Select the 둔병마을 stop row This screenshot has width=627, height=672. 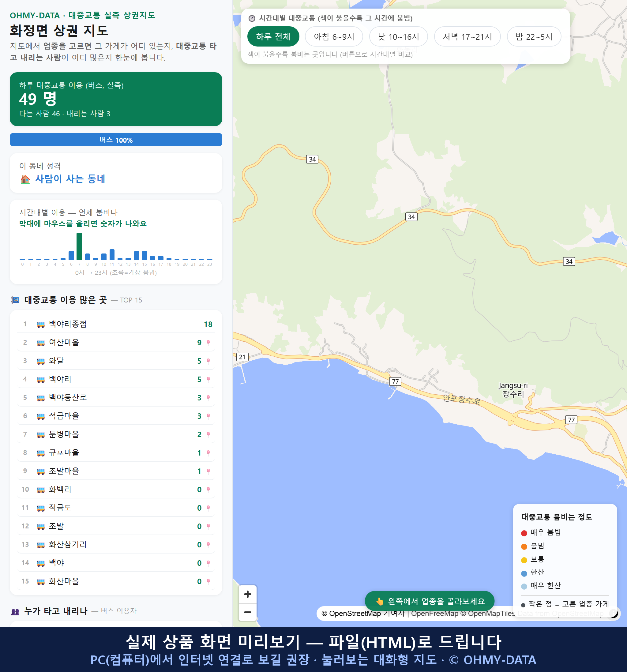click(116, 434)
